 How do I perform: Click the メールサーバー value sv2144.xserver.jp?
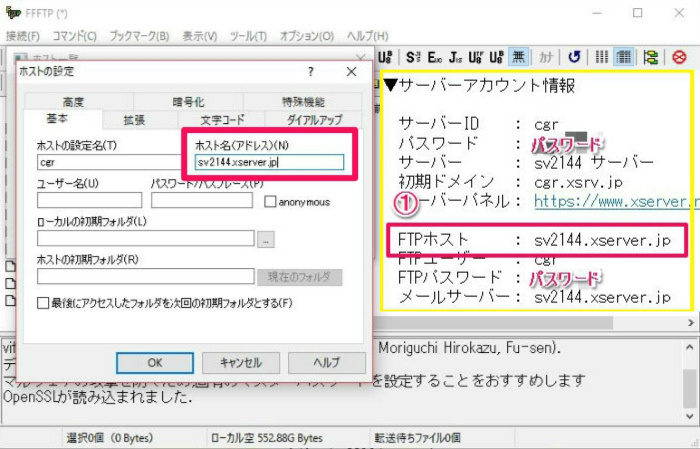coord(602,297)
